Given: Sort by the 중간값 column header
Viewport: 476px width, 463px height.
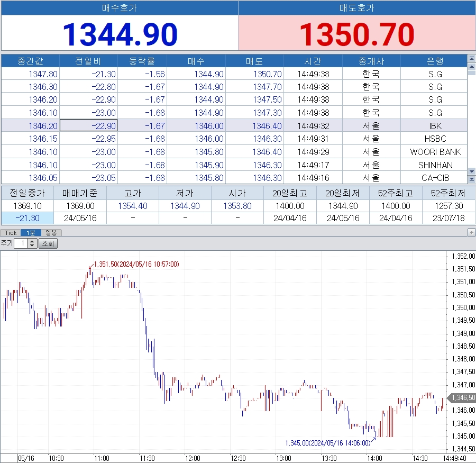Looking at the screenshot, I should (30, 61).
